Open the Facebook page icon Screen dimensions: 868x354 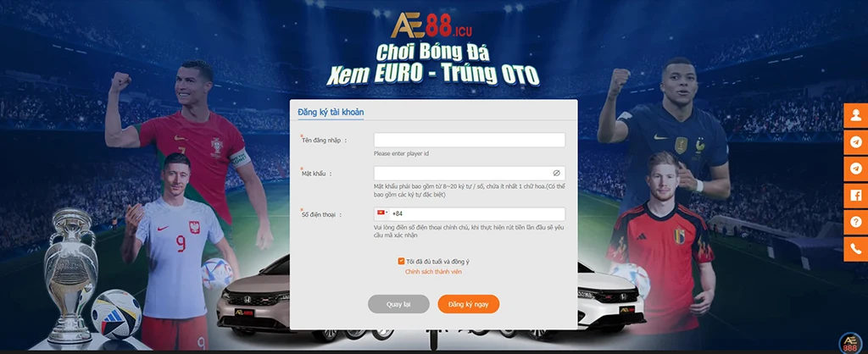point(856,196)
